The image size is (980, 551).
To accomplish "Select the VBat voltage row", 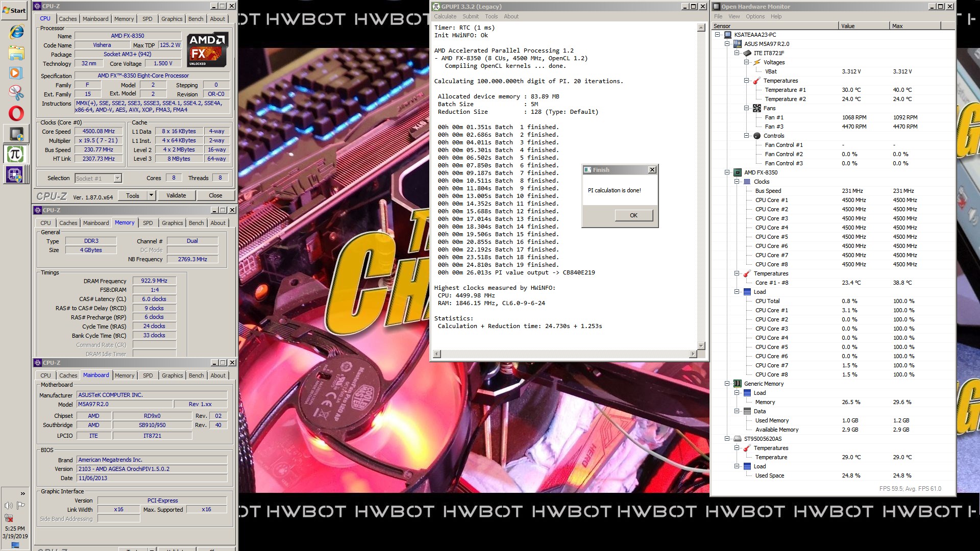I will coord(833,71).
